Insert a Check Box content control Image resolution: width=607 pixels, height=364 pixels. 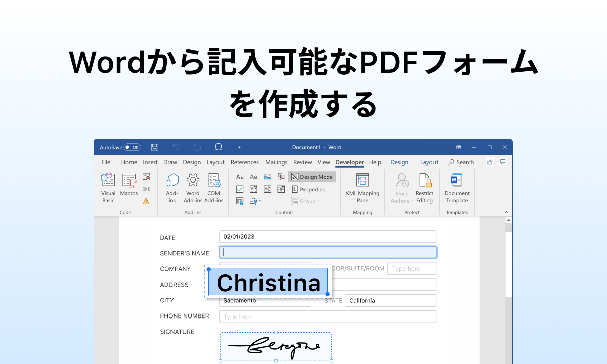point(240,189)
